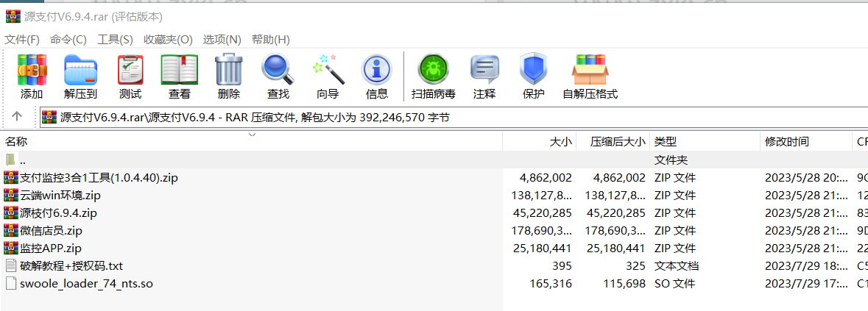868x311 pixels.
Task: Sort by 大小 column header
Action: (x=539, y=142)
